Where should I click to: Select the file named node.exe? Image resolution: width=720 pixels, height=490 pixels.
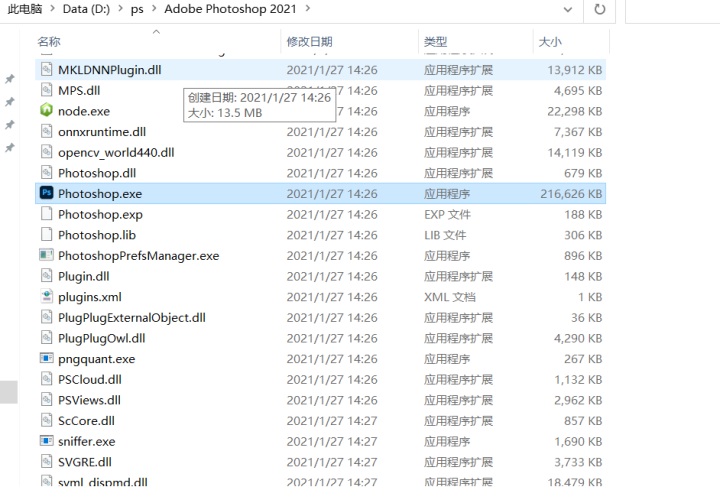coord(84,111)
